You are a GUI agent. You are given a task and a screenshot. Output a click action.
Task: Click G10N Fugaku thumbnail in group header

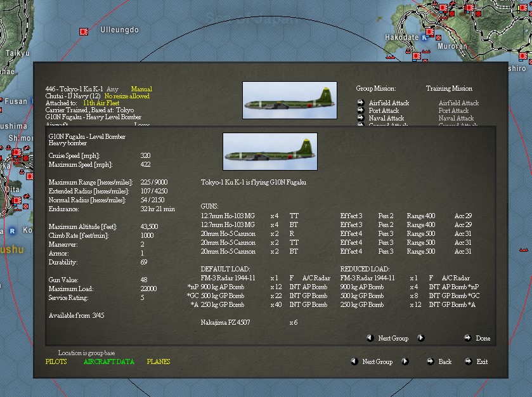click(x=290, y=100)
